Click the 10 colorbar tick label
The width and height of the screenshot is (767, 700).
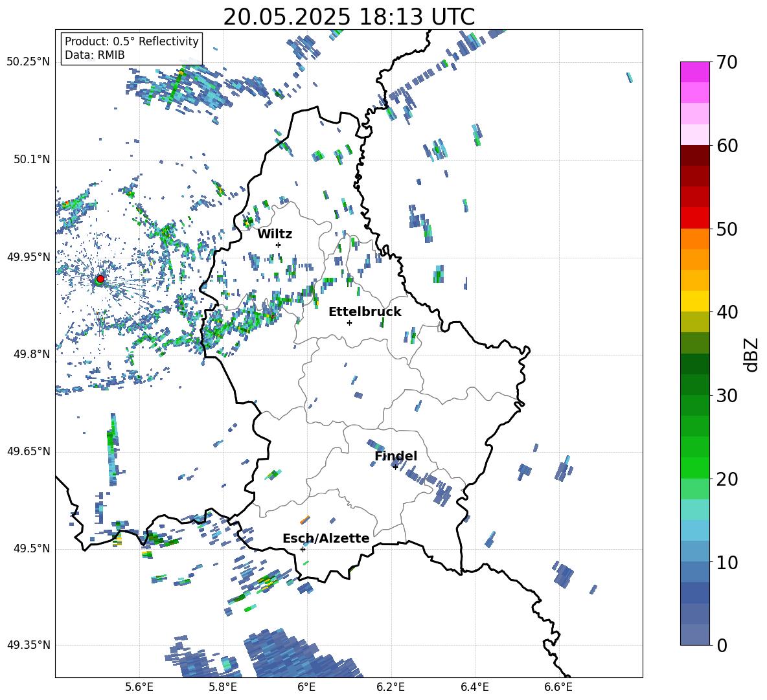coord(727,562)
